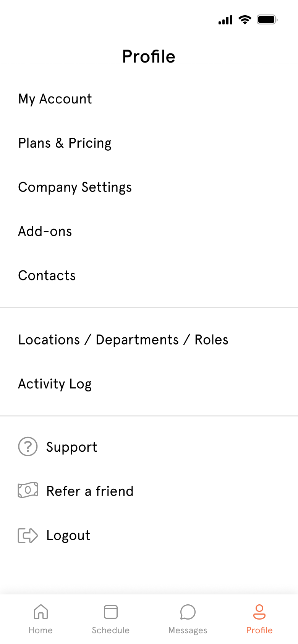Tap the Schedule calendar icon
298x644 pixels.
111,612
